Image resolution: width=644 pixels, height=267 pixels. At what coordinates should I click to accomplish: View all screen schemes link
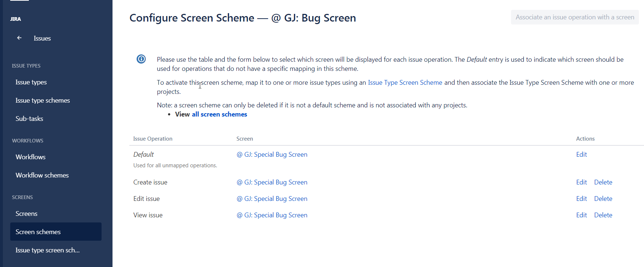(220, 114)
